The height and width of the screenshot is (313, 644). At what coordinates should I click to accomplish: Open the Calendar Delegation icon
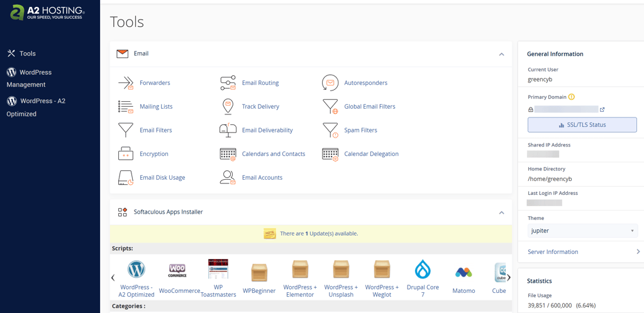point(330,154)
